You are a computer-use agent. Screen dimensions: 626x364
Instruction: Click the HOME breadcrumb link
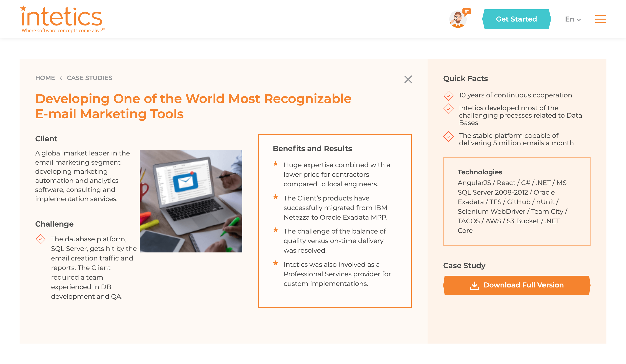45,78
